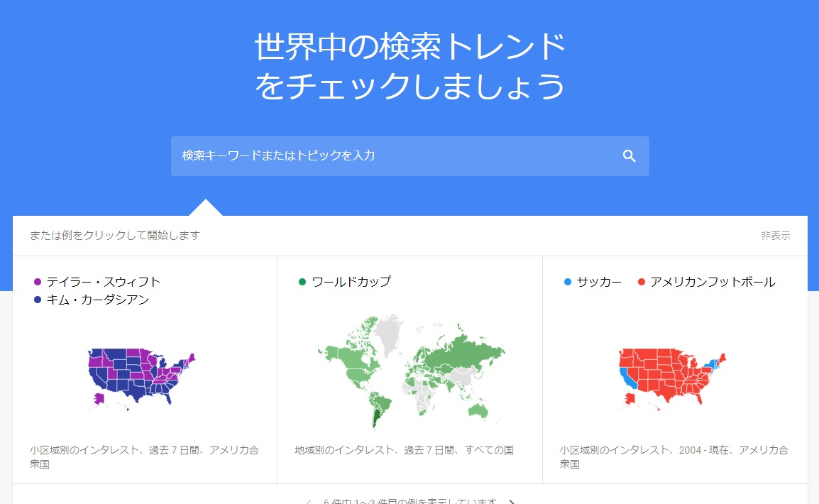Click the magnifying glass search icon
This screenshot has width=819, height=504.
point(629,156)
